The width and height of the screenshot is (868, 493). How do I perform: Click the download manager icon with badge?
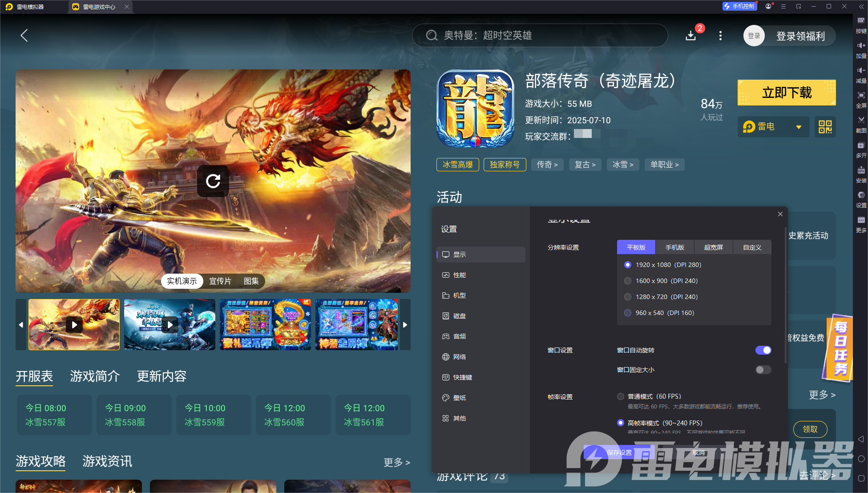tap(691, 35)
